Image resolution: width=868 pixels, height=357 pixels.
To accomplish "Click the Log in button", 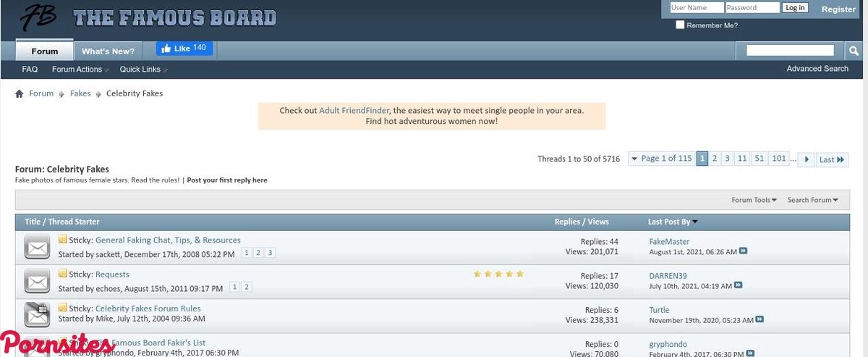I will coord(795,8).
